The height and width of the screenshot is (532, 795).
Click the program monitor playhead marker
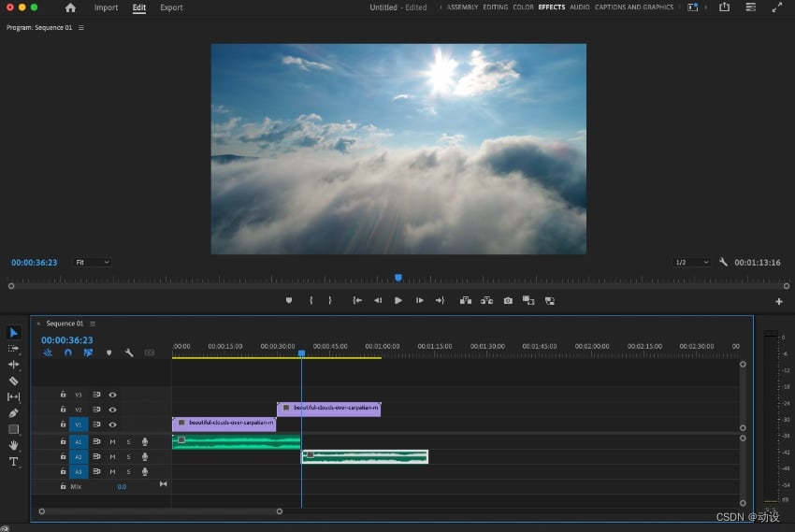pyautogui.click(x=398, y=277)
